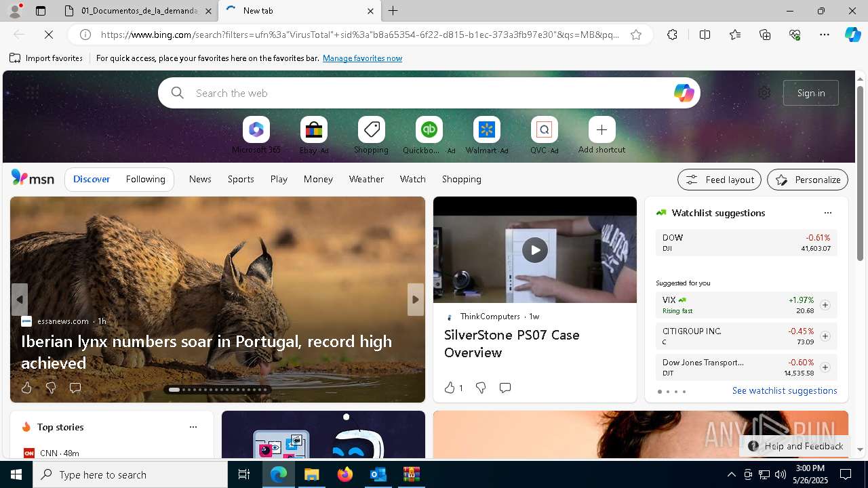Like the SilverStone PS07 video
This screenshot has height=488, width=868.
[x=453, y=388]
